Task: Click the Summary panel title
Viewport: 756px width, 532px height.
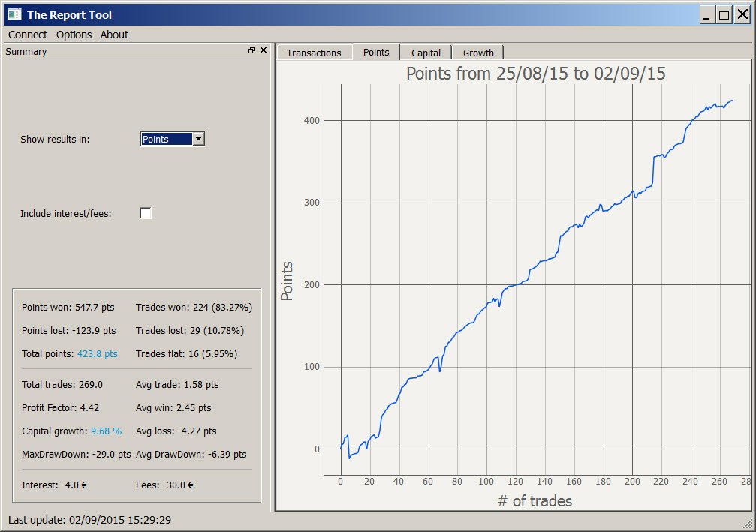Action: (x=26, y=52)
